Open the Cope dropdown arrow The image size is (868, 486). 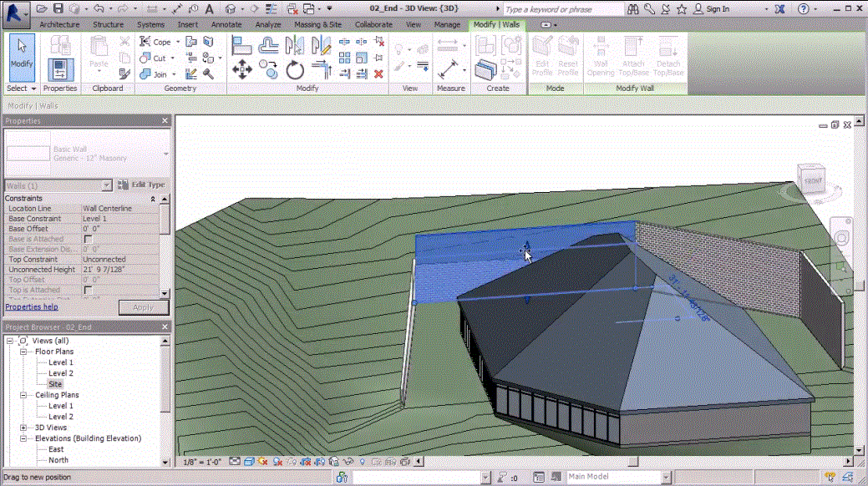tap(178, 42)
